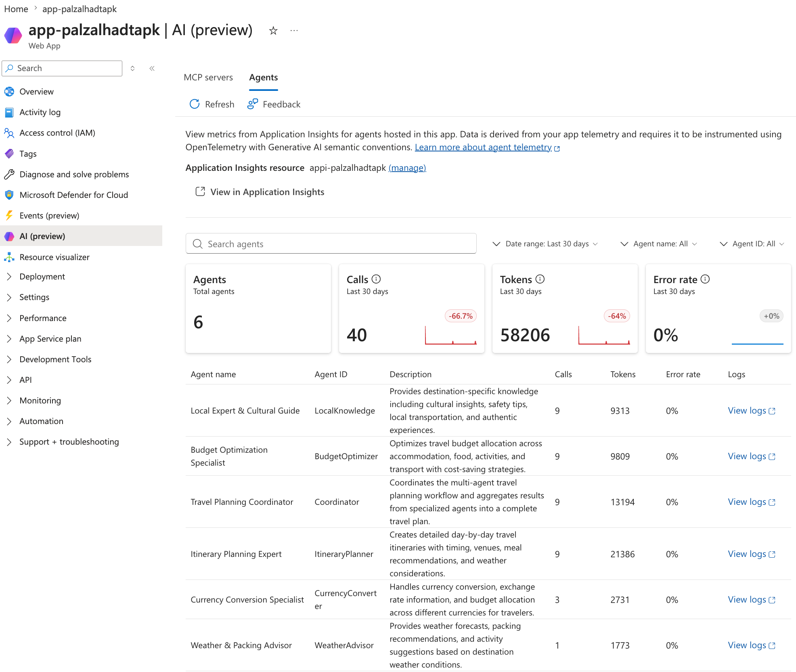Click external icon beside ItineraryPlanner View logs

[772, 554]
